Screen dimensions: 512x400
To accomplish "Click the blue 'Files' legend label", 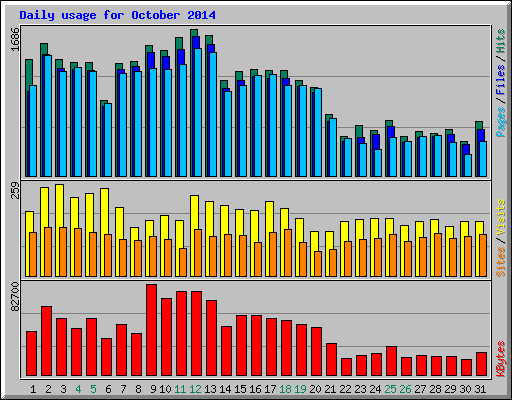I will (501, 80).
